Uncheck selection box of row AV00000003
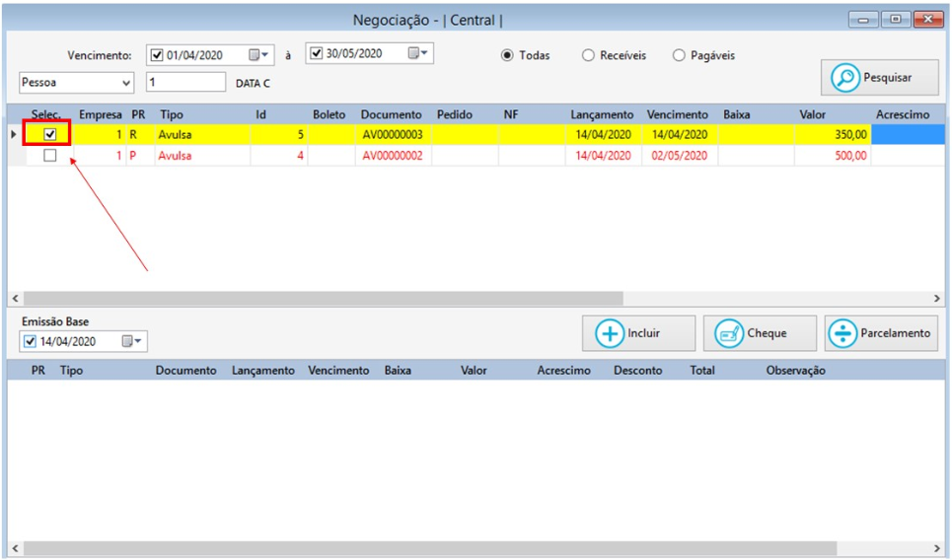This screenshot has height=560, width=952. (x=49, y=134)
